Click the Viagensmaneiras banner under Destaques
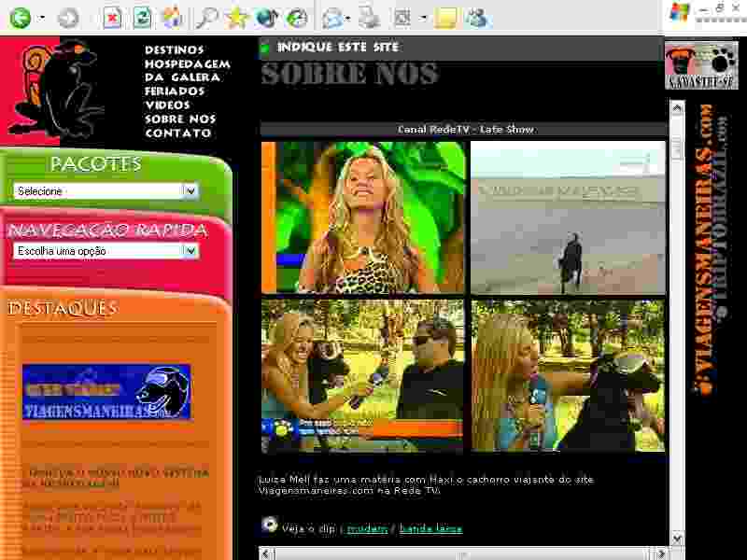Viewport: 747px width, 560px height. [106, 392]
